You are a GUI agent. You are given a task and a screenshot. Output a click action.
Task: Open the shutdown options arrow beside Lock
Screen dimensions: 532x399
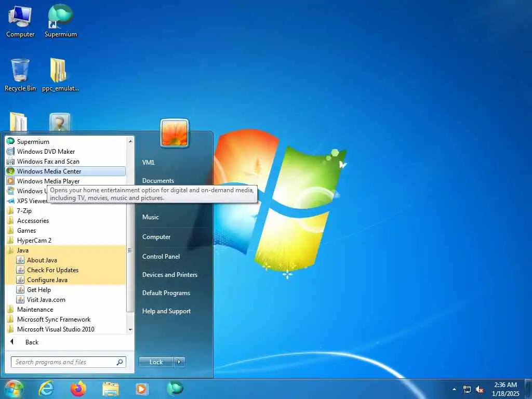pos(179,362)
